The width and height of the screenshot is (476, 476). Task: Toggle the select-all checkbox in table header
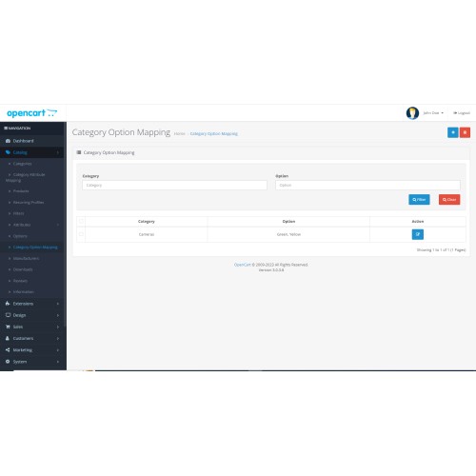[x=81, y=221]
